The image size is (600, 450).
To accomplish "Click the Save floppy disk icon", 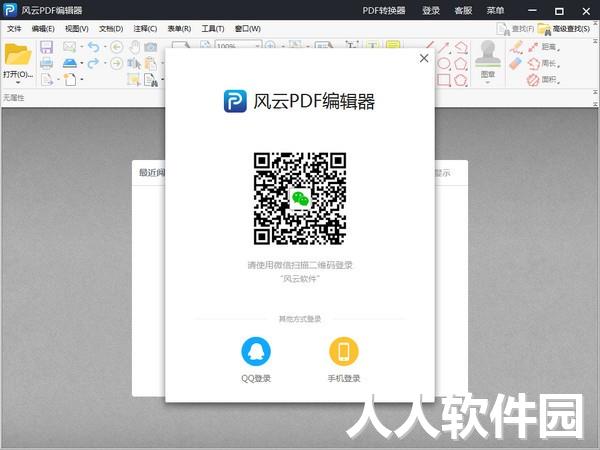I will tap(46, 47).
